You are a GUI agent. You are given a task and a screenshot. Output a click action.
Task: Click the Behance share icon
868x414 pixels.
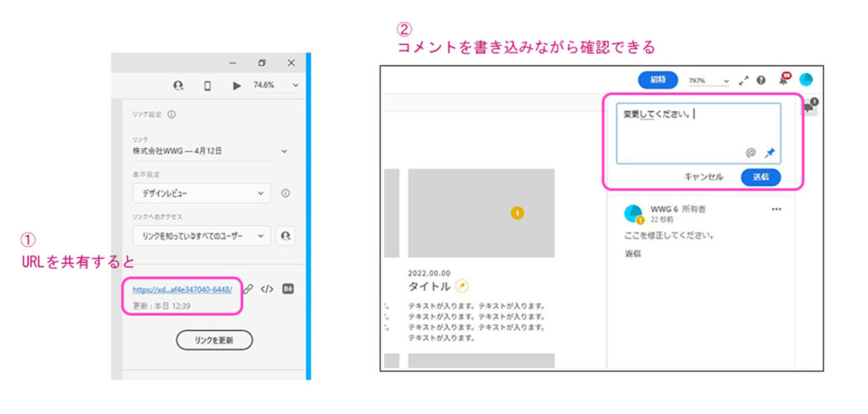[287, 289]
